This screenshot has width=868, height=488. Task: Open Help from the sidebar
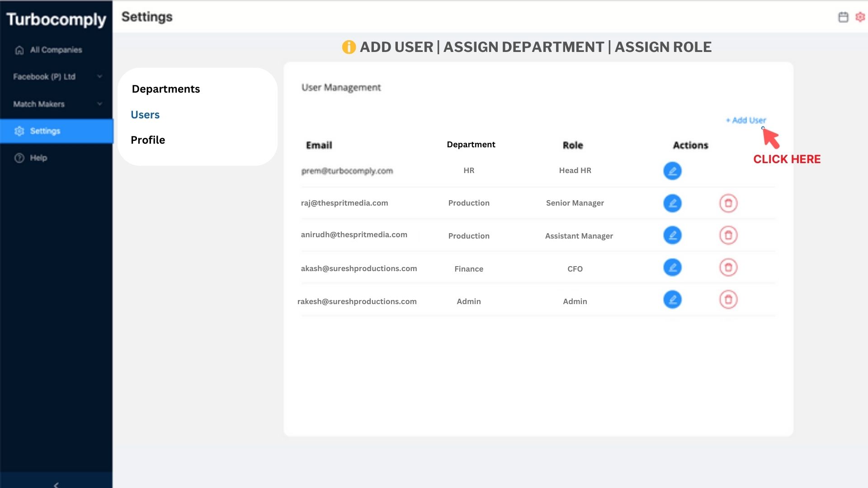(38, 158)
